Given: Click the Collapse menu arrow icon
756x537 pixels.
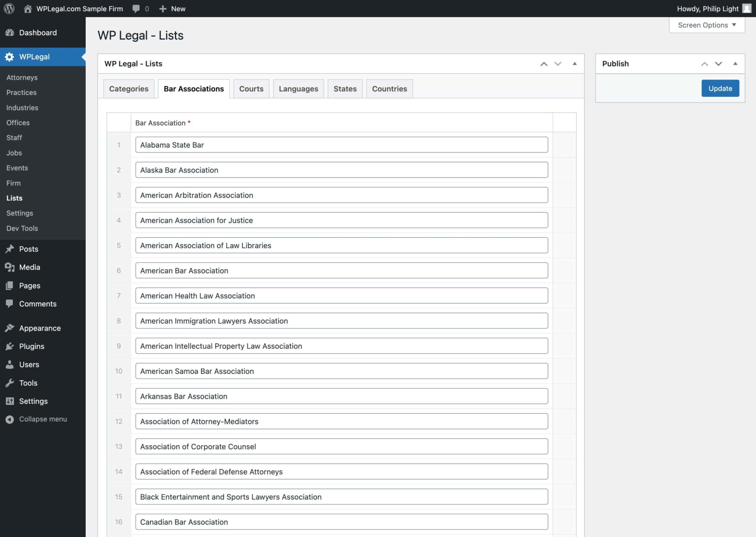Looking at the screenshot, I should 10,419.
